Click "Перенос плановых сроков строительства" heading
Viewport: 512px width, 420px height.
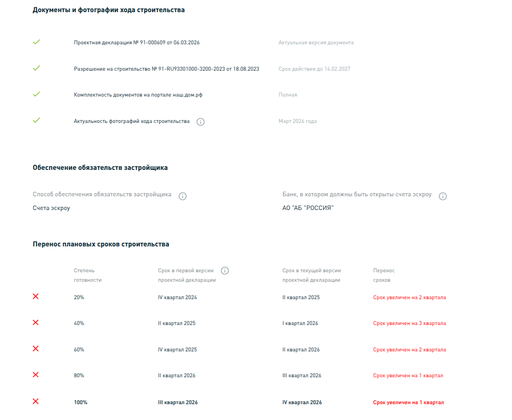101,244
